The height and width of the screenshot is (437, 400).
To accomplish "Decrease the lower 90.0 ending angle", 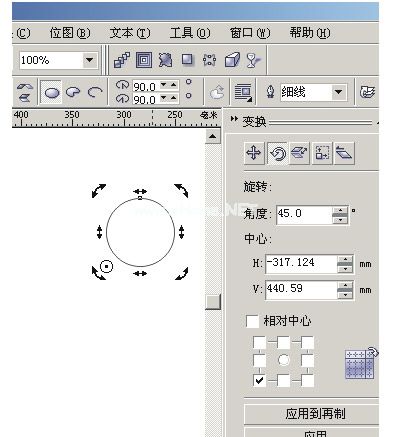I will [164, 98].
